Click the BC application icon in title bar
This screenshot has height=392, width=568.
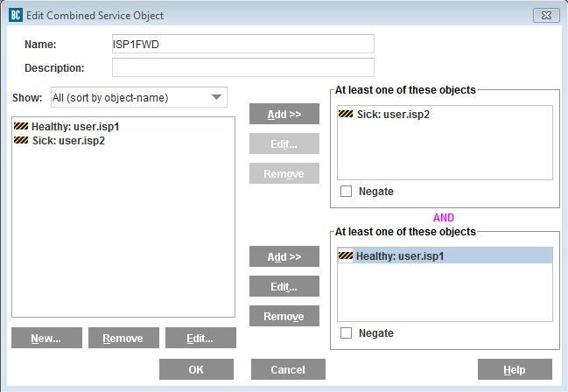[x=15, y=15]
